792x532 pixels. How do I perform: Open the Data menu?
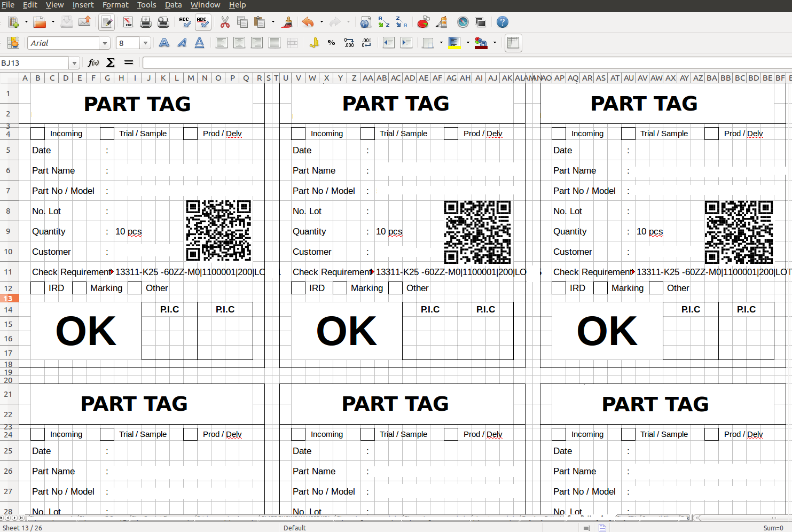click(173, 5)
